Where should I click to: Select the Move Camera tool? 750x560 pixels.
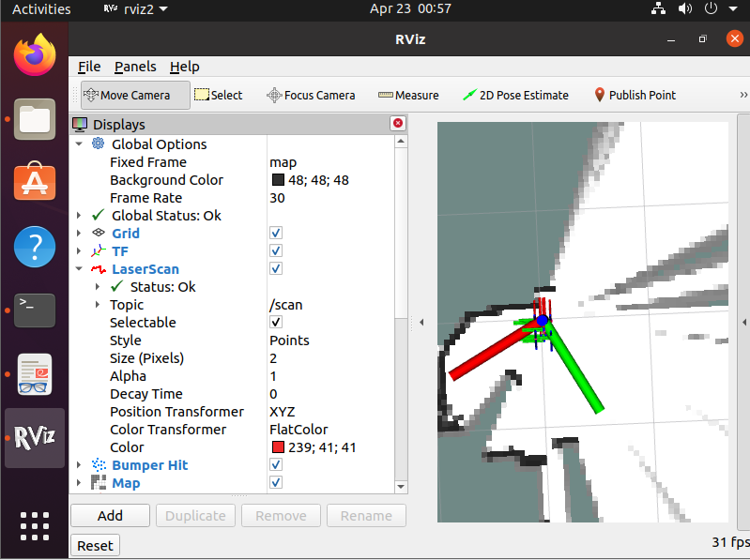[x=135, y=96]
